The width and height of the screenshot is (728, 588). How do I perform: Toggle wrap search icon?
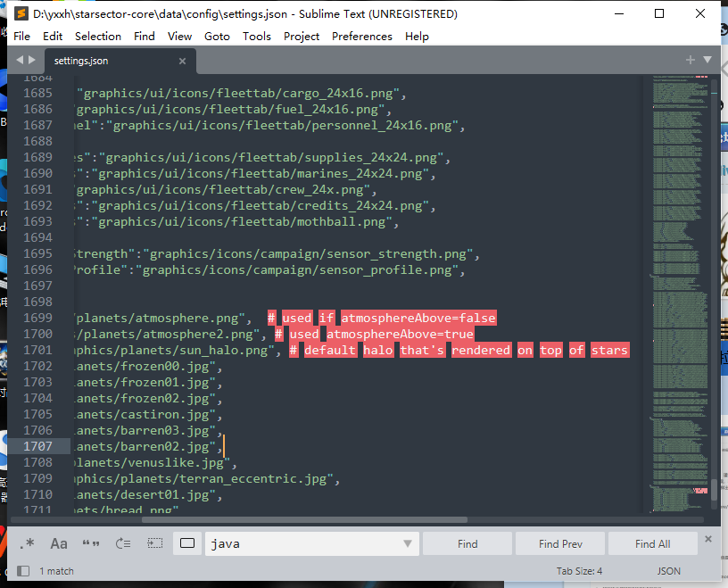point(123,543)
